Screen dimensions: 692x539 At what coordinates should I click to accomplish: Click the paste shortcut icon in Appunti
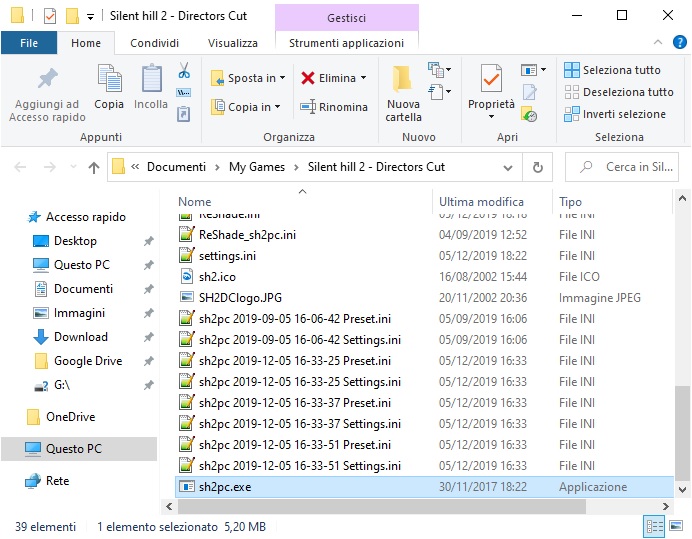184,114
